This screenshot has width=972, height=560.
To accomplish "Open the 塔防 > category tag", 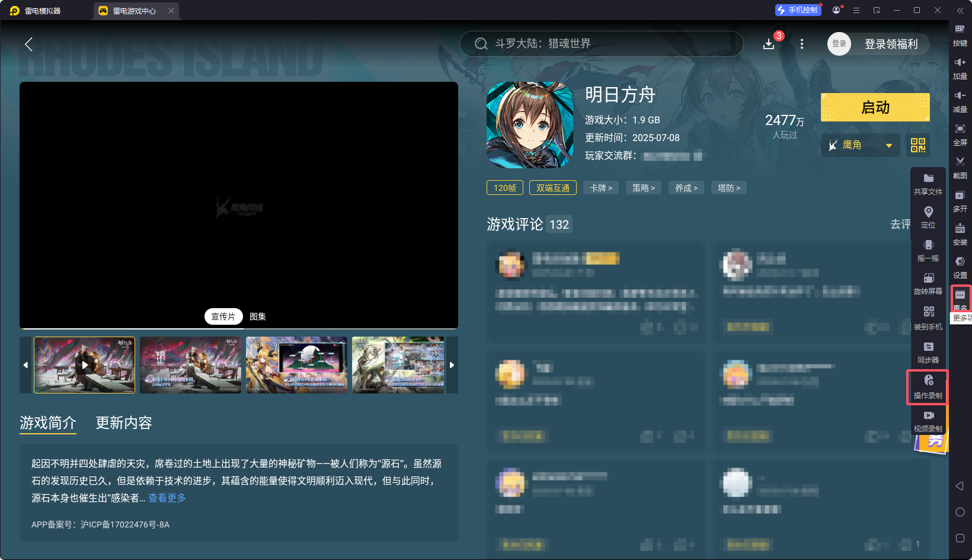I will click(729, 188).
